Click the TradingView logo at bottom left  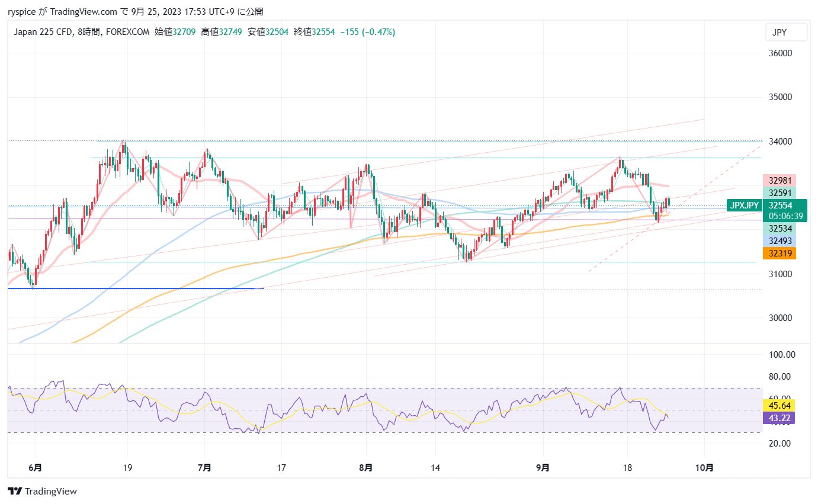click(x=42, y=491)
